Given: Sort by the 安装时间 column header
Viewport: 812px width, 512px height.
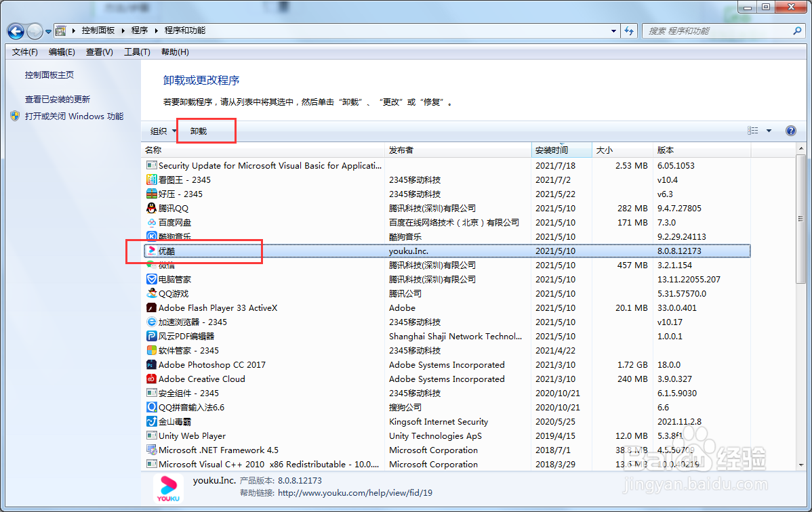Looking at the screenshot, I should pyautogui.click(x=562, y=150).
